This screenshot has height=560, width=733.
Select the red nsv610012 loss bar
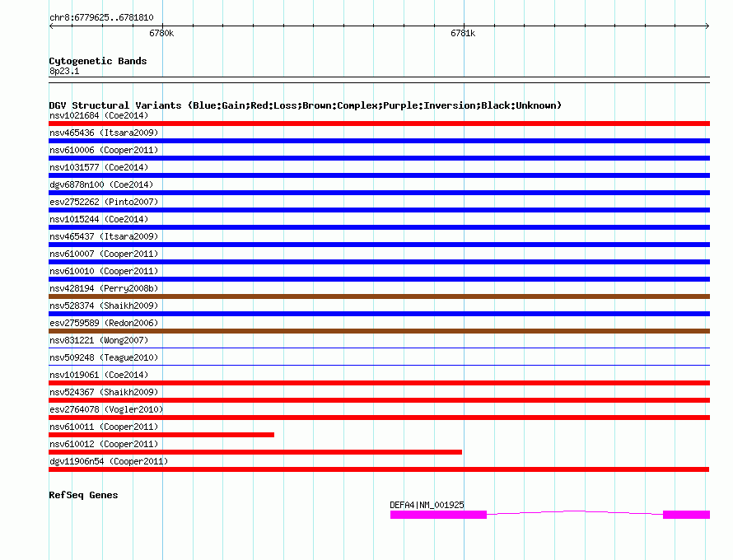pos(255,452)
